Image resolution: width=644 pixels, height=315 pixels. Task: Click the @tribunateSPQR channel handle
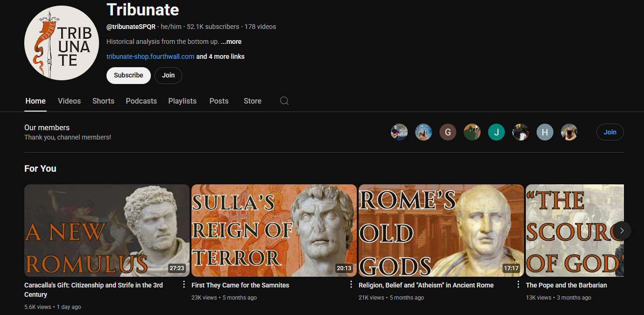131,27
